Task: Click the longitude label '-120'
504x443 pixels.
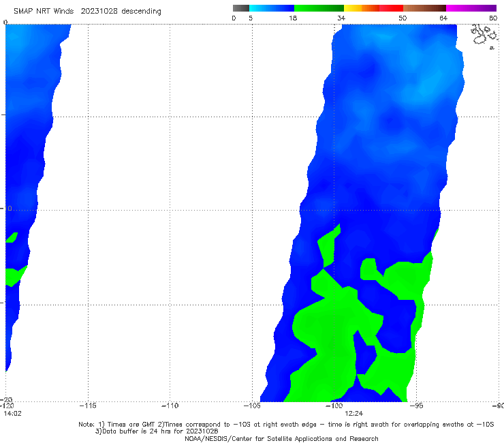Action: pos(7,406)
